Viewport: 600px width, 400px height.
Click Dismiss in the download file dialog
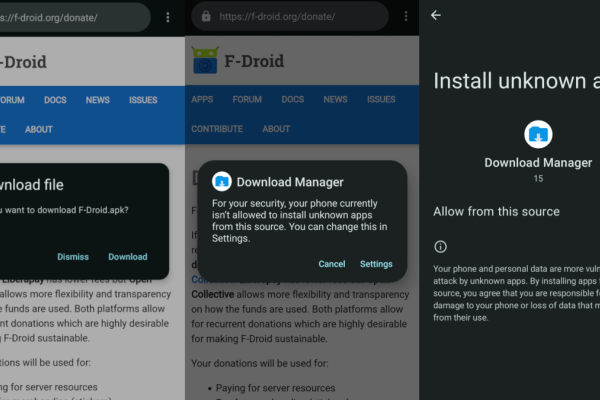73,257
